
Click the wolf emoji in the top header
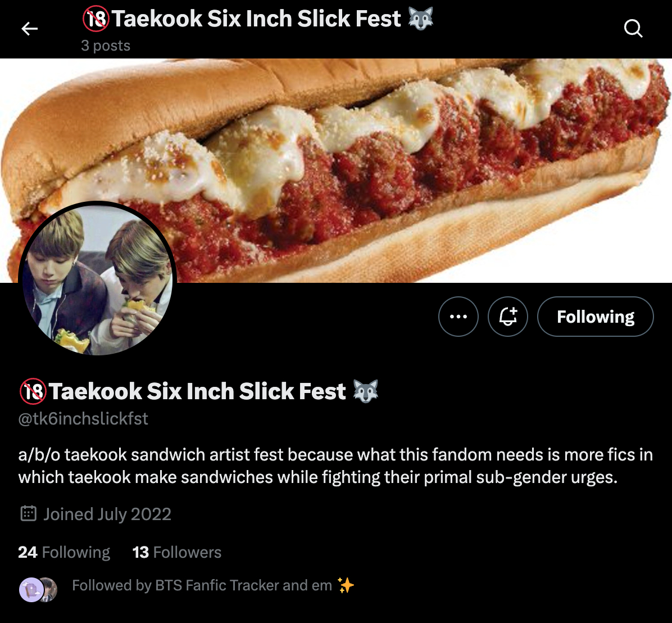pos(421,19)
